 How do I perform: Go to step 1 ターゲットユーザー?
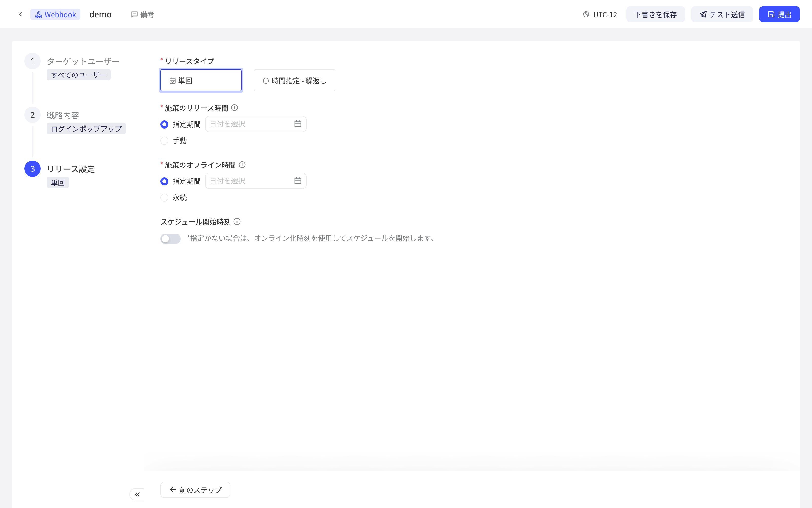[83, 61]
